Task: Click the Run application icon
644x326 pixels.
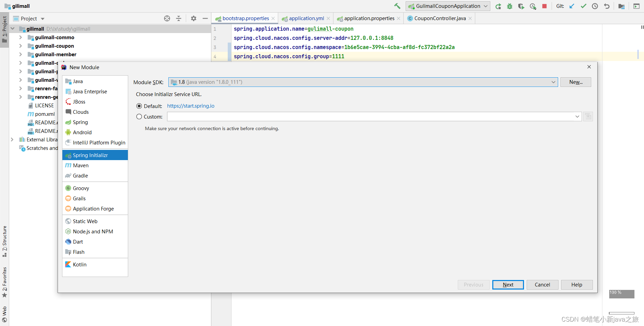Action: pyautogui.click(x=498, y=6)
